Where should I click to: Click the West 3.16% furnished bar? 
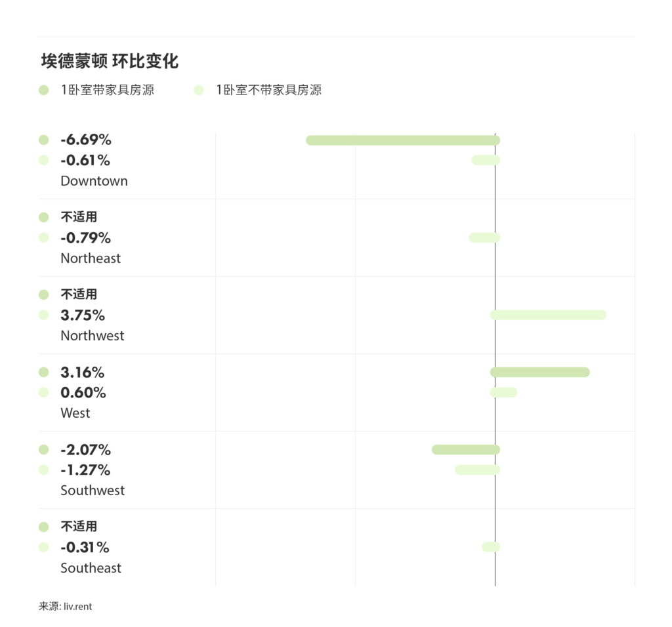[x=539, y=373]
